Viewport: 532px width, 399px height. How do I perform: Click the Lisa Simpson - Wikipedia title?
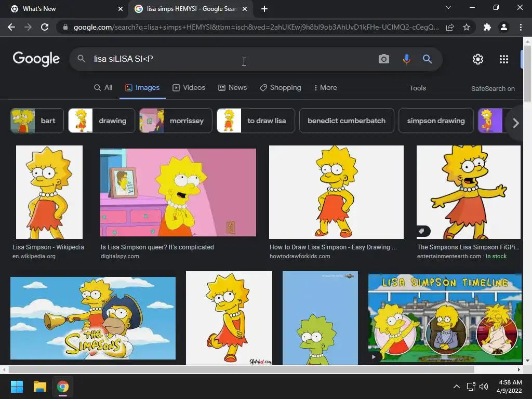[48, 247]
